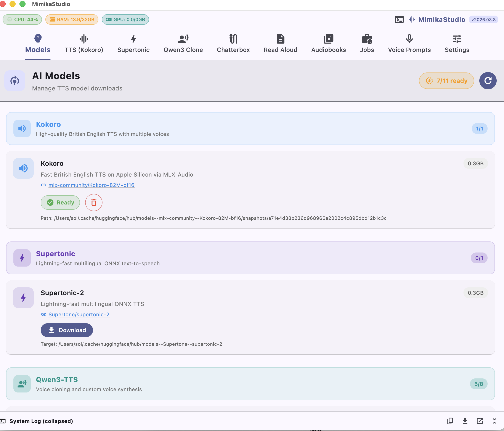
Task: Copy the system log contents
Action: [450, 421]
